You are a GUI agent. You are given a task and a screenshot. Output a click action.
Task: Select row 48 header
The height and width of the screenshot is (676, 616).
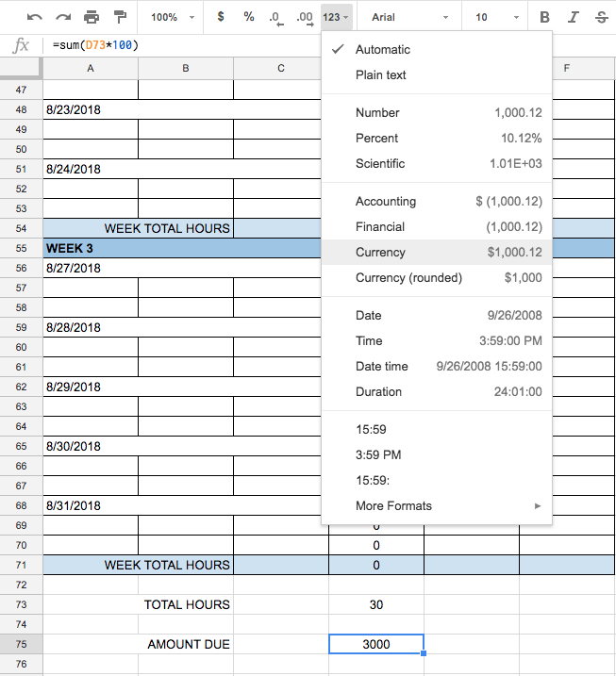click(x=21, y=109)
